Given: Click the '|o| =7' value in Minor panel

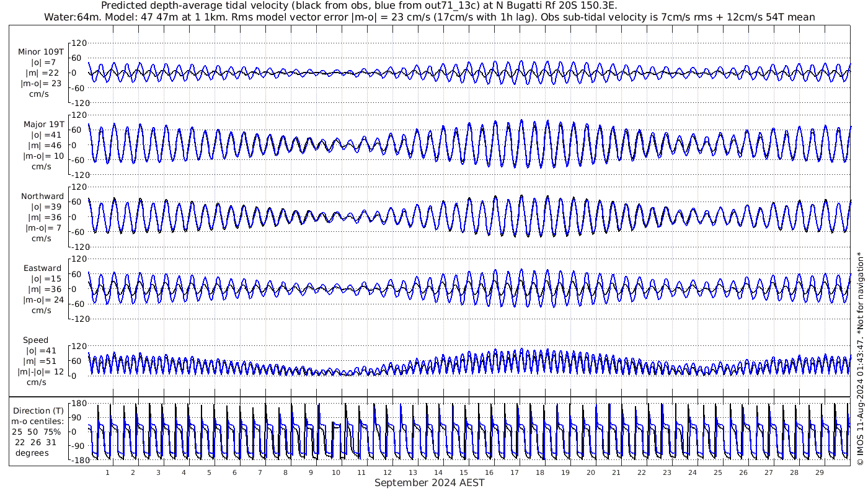Looking at the screenshot, I should point(43,63).
